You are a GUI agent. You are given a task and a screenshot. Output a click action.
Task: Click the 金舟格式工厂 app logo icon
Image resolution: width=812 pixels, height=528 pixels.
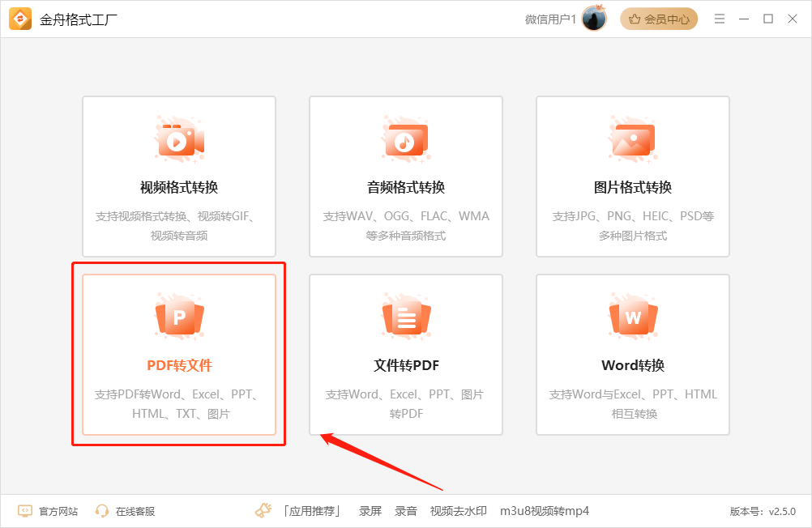[x=20, y=19]
